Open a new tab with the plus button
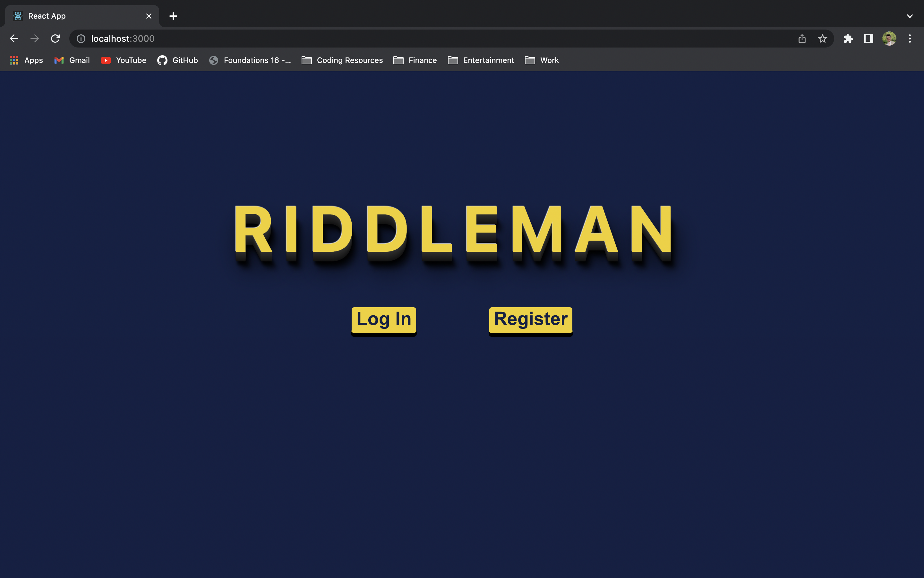The width and height of the screenshot is (924, 578). click(x=173, y=16)
